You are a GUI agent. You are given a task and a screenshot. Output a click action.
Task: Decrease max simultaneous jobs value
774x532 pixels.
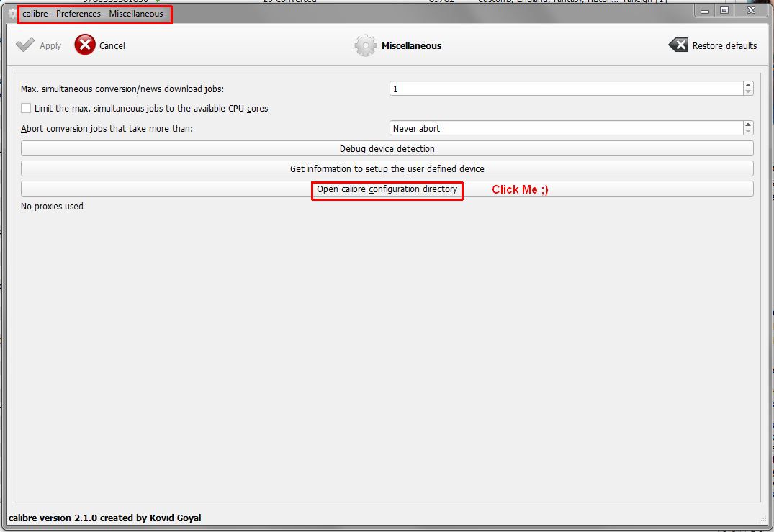click(x=748, y=92)
